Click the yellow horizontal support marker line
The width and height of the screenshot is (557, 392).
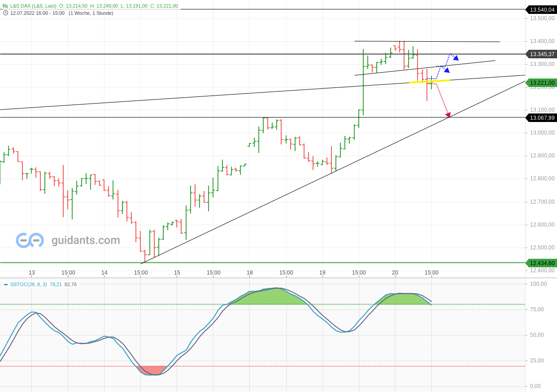click(x=428, y=81)
